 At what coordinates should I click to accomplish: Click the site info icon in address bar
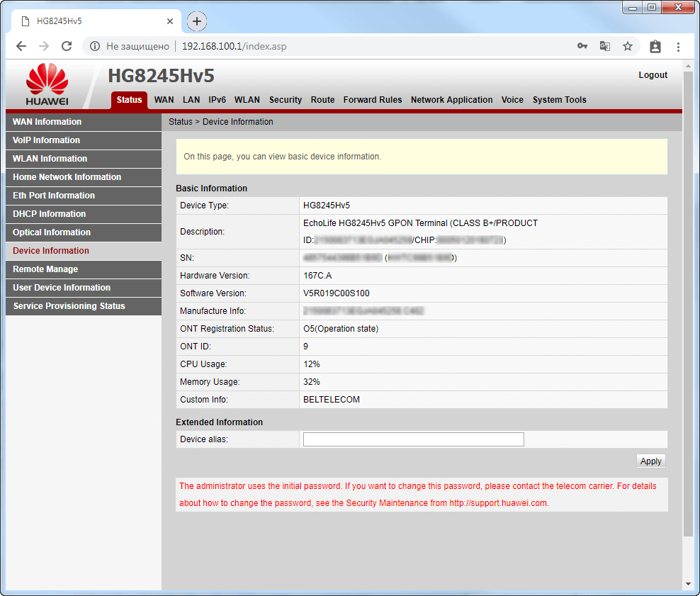tap(95, 46)
